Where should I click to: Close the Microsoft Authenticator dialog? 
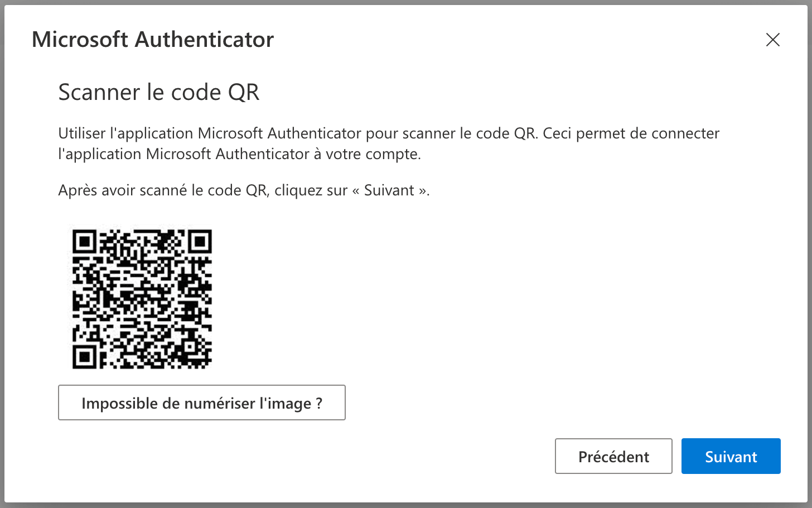pos(772,40)
